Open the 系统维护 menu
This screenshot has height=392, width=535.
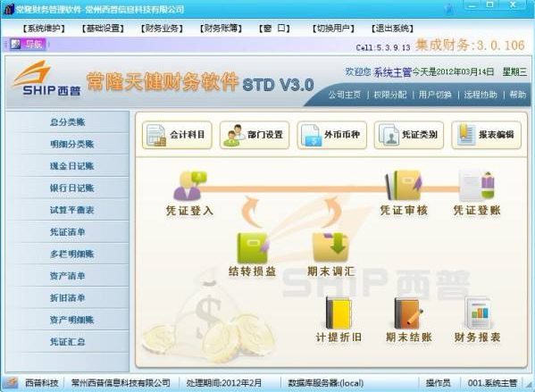coord(44,29)
